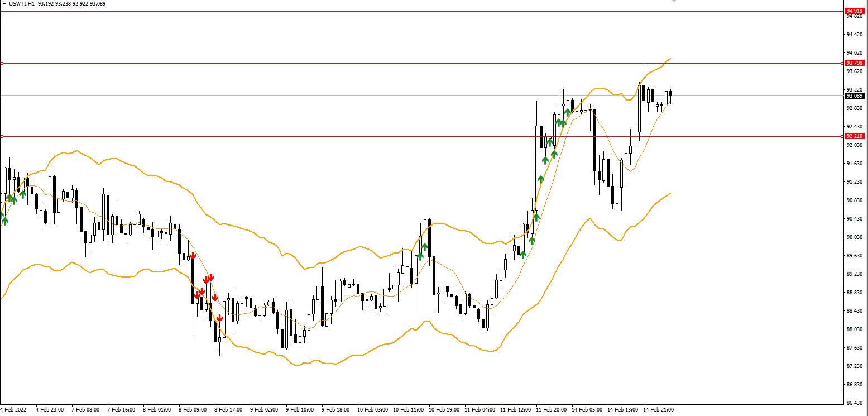Click the 4 Feb 2022 time axis label
The image size is (868, 416).
coord(13,410)
